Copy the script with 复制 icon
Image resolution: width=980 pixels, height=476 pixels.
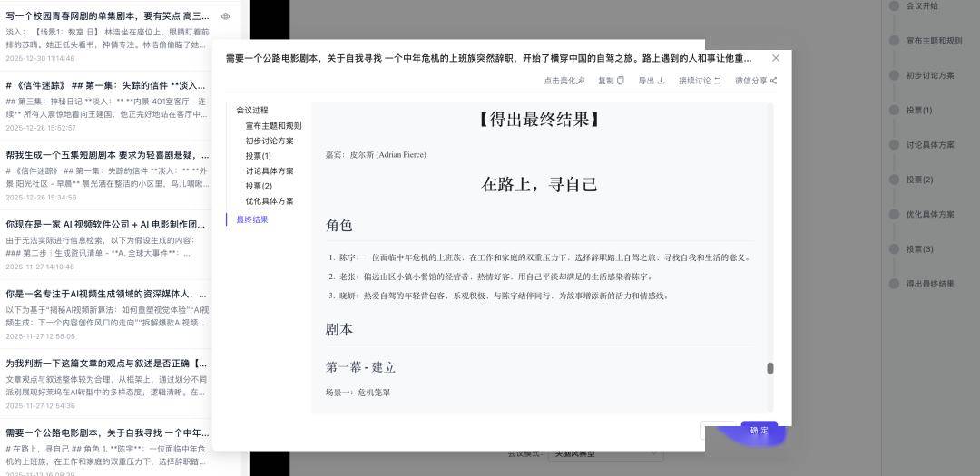(x=621, y=81)
